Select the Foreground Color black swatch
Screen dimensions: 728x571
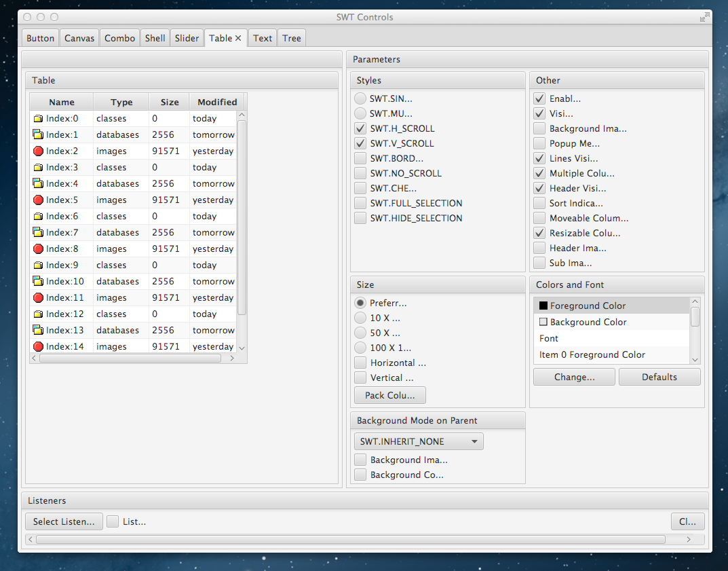click(x=543, y=306)
